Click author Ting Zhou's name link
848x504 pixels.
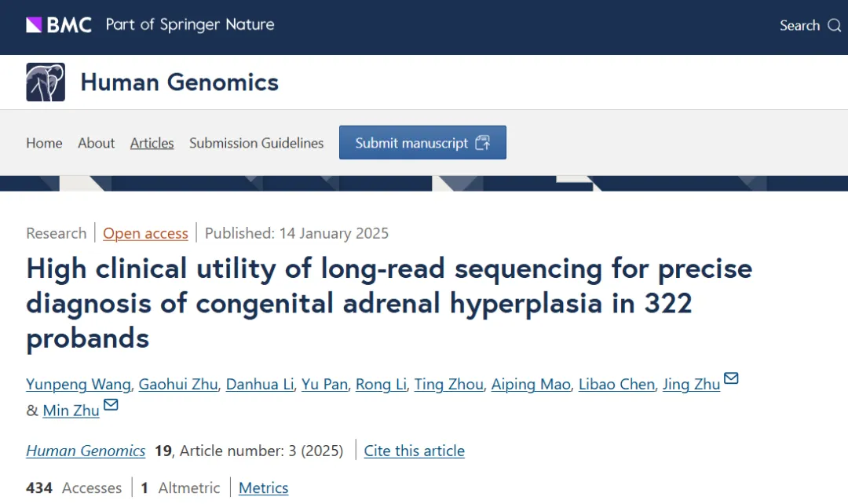[448, 384]
